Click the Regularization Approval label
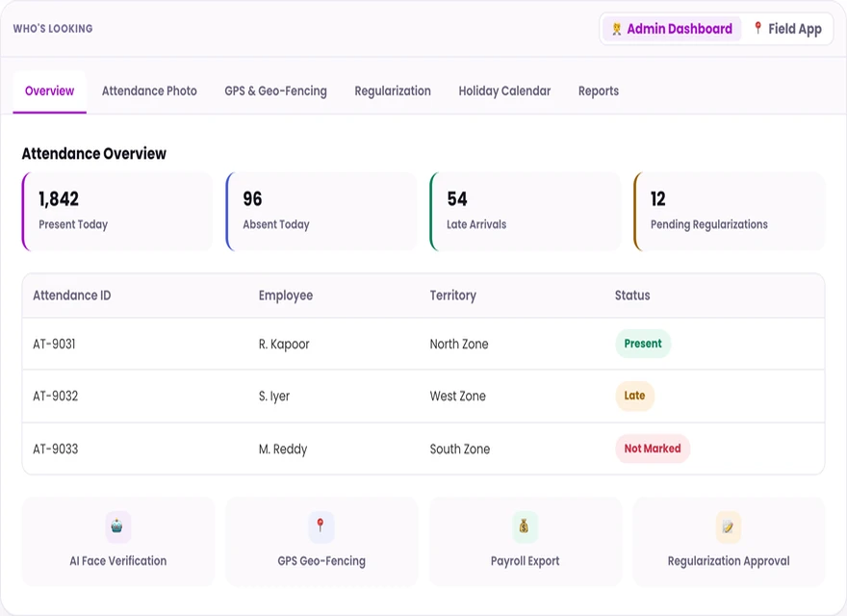 click(729, 561)
